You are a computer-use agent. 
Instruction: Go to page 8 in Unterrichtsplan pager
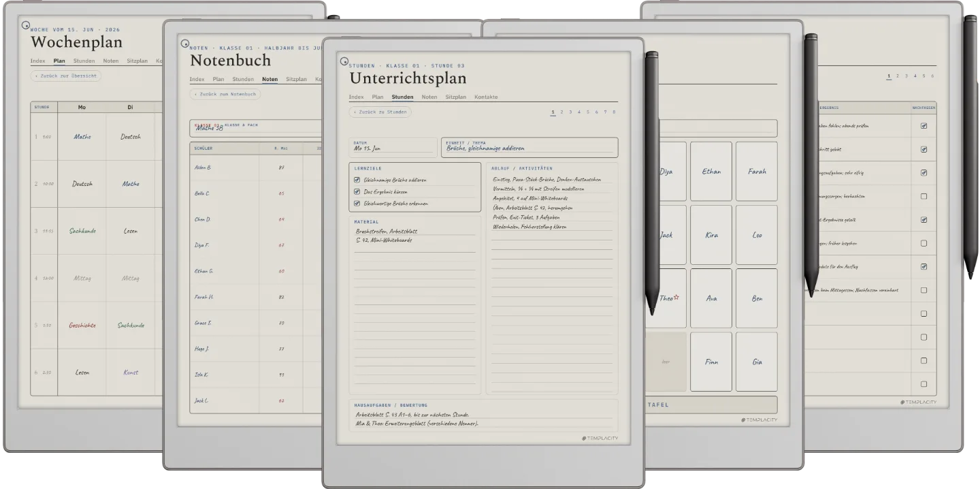pyautogui.click(x=614, y=112)
